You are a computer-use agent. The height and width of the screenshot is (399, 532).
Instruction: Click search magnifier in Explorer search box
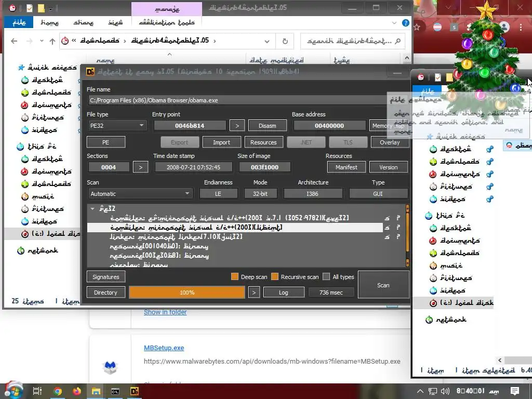(398, 41)
